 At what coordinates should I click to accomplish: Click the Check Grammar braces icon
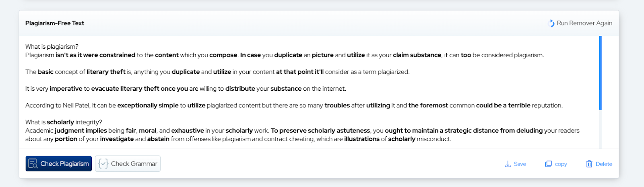103,164
